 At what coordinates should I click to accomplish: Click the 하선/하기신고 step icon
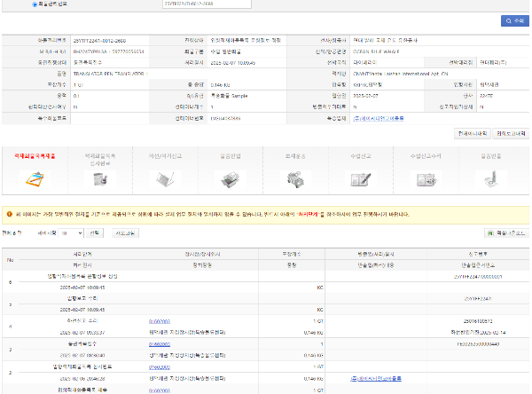[165, 179]
